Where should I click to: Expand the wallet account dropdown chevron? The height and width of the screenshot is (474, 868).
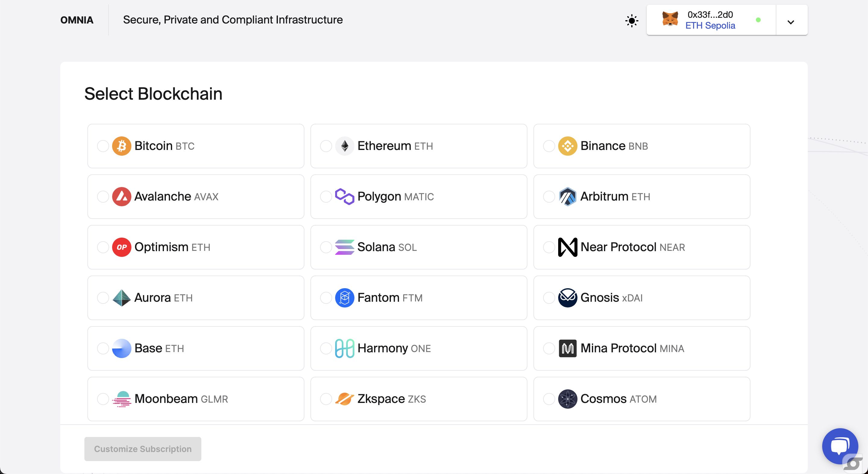click(791, 22)
